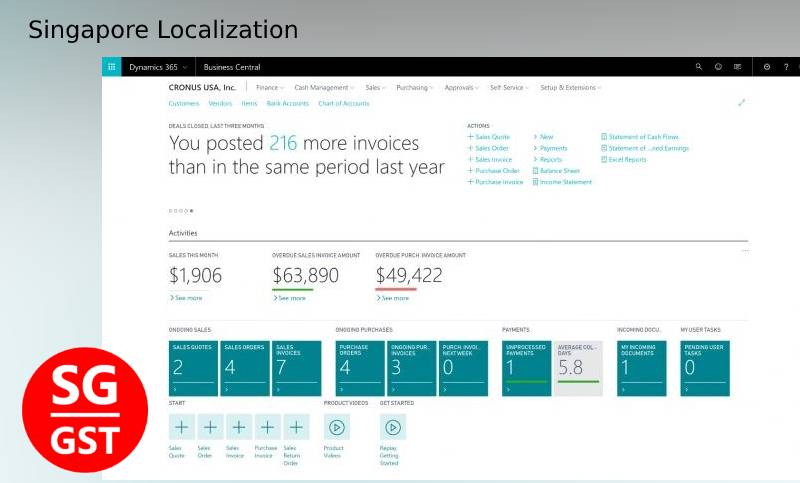800x483 pixels.
Task: Expand the Sales menu
Action: pyautogui.click(x=376, y=88)
